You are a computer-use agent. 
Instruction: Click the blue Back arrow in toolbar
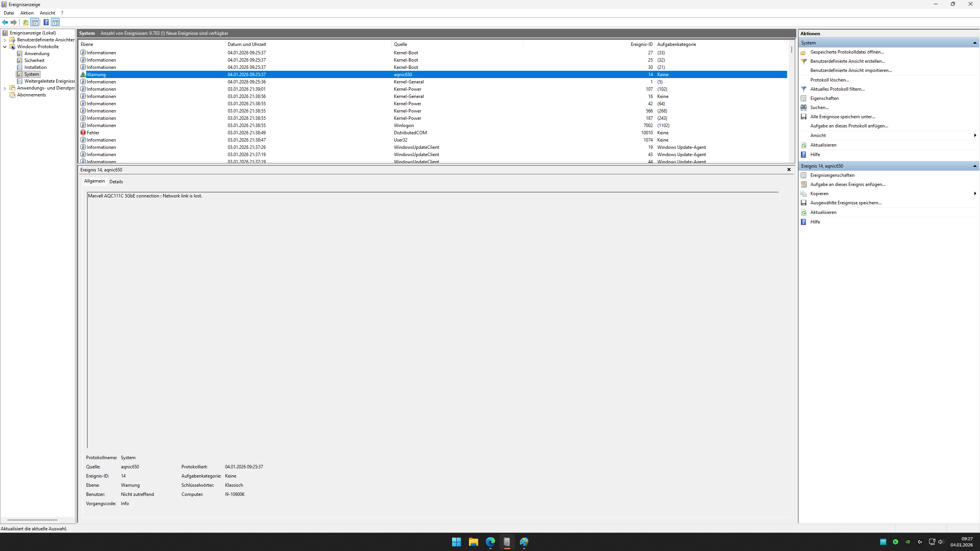5,22
